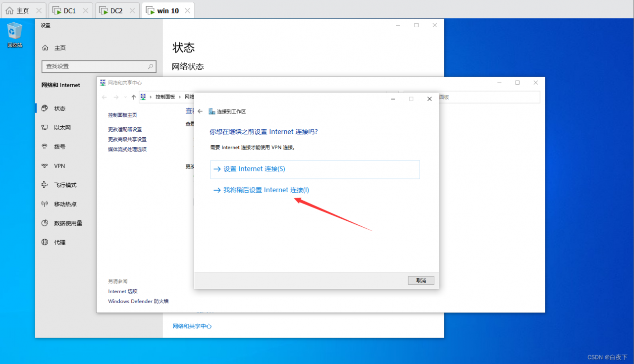Open 飞行模式 in the Settings sidebar

(x=59, y=185)
